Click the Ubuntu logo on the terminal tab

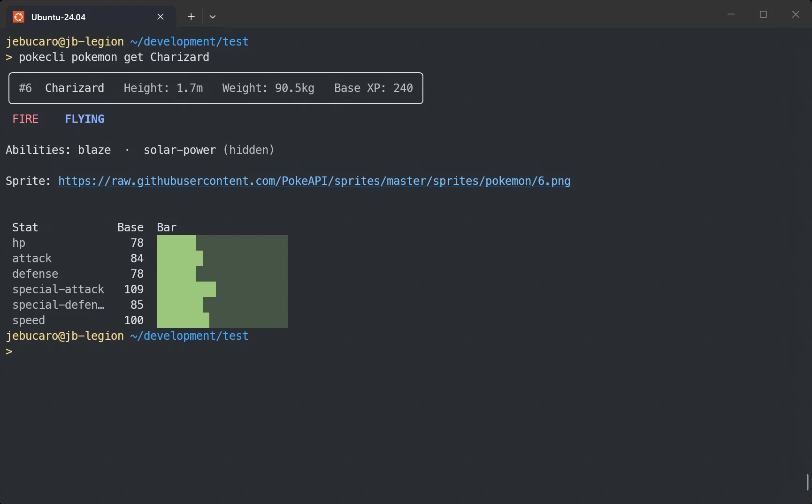point(18,17)
